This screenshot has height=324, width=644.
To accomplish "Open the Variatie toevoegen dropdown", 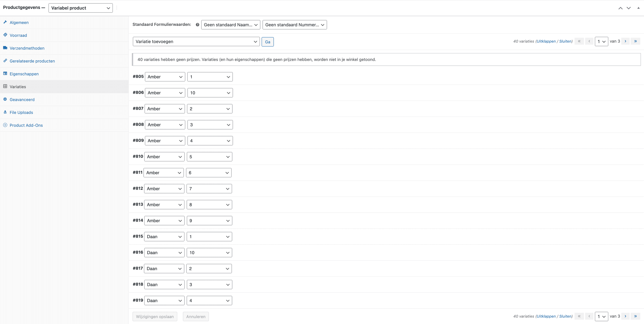I will [x=196, y=41].
